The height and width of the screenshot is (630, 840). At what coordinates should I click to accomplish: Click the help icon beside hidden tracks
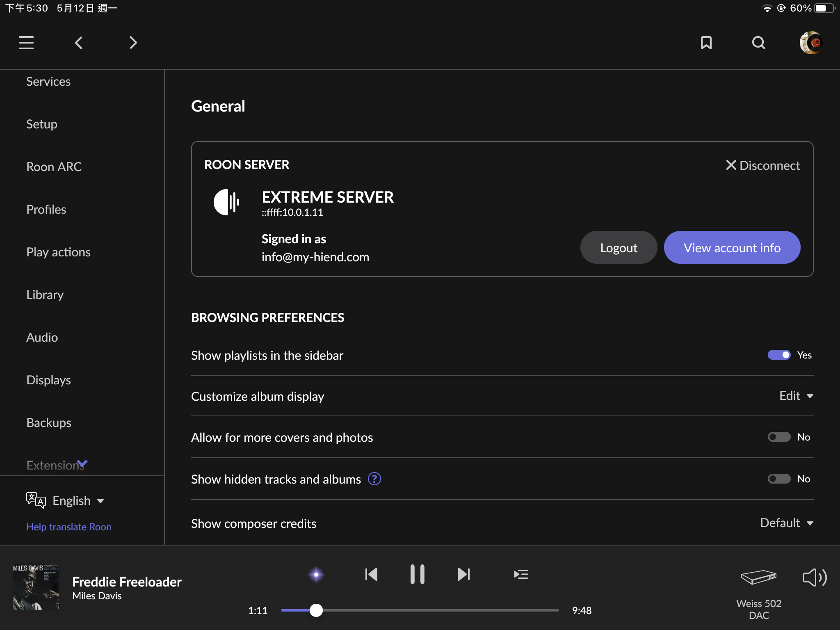tap(374, 479)
